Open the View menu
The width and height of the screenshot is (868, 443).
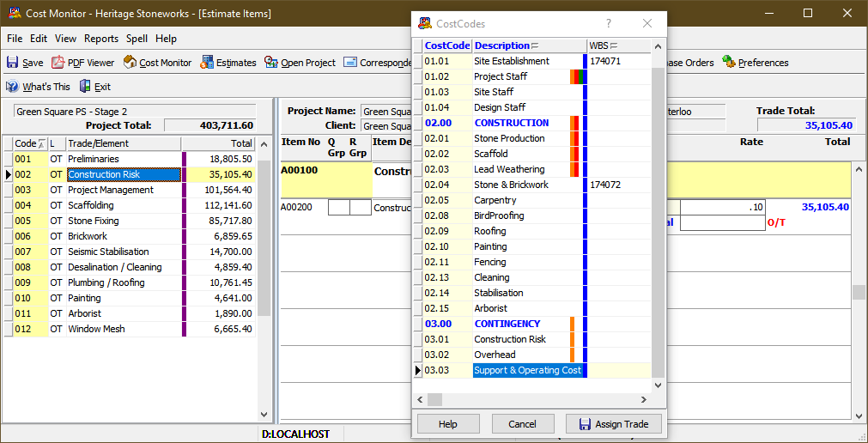pyautogui.click(x=65, y=39)
